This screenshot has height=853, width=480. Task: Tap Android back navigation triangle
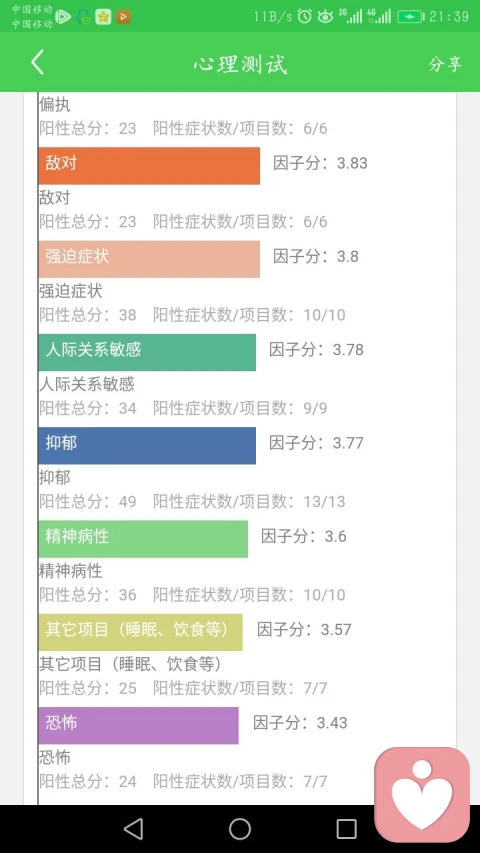click(133, 829)
